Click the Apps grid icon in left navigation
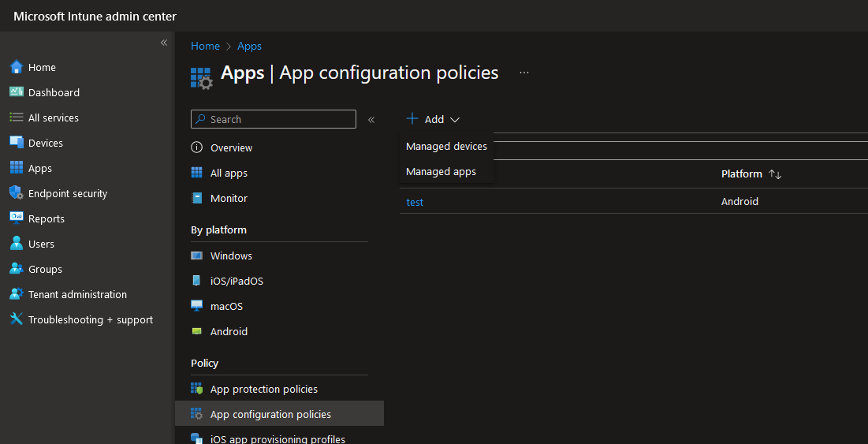 pos(17,168)
